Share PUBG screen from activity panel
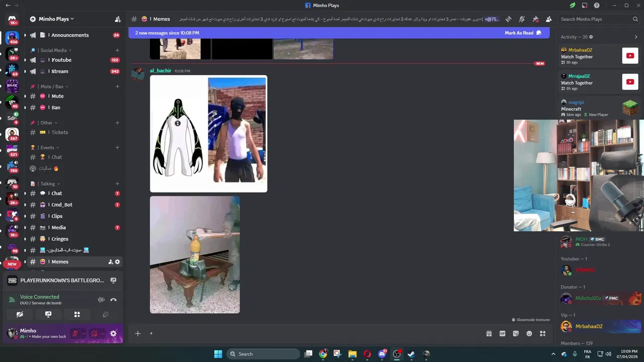Image resolution: width=644 pixels, height=362 pixels. (x=113, y=281)
